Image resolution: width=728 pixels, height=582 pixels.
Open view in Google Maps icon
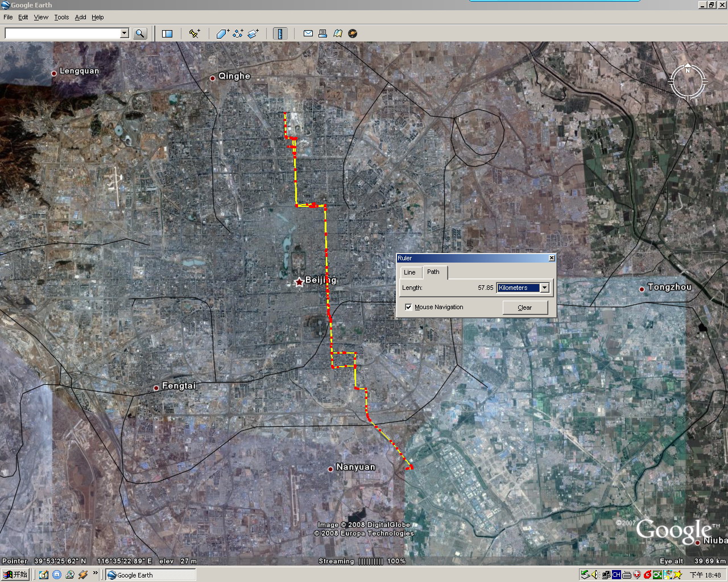pyautogui.click(x=338, y=34)
